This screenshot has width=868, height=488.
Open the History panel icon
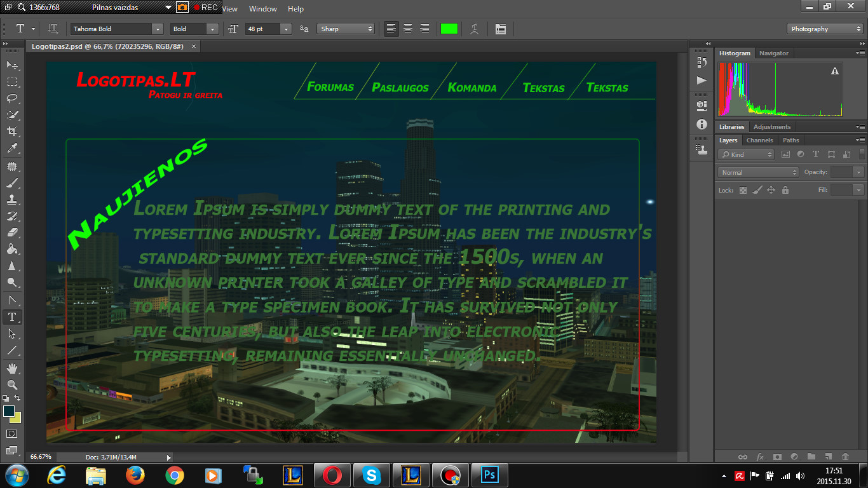coord(702,62)
